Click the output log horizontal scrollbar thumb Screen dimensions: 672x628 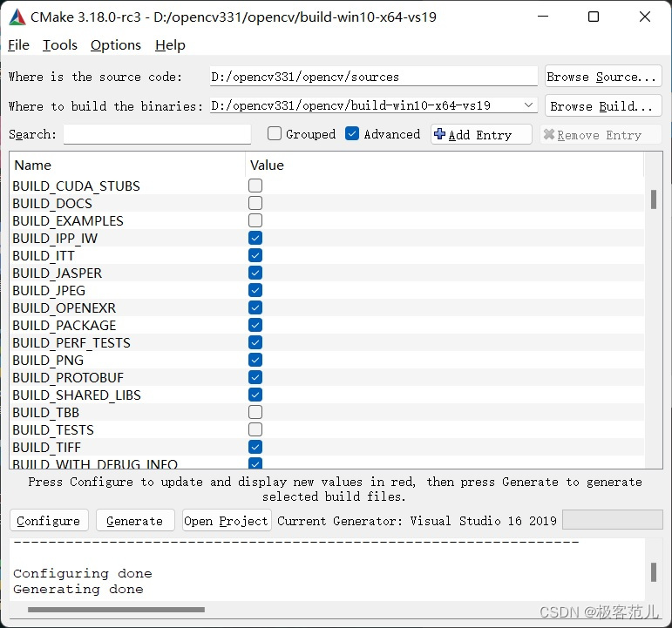pyautogui.click(x=116, y=609)
